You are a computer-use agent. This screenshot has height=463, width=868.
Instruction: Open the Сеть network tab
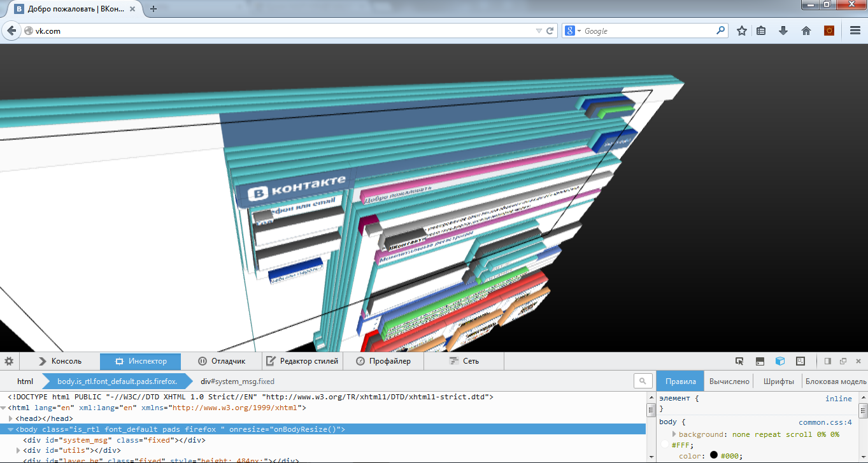click(x=464, y=361)
